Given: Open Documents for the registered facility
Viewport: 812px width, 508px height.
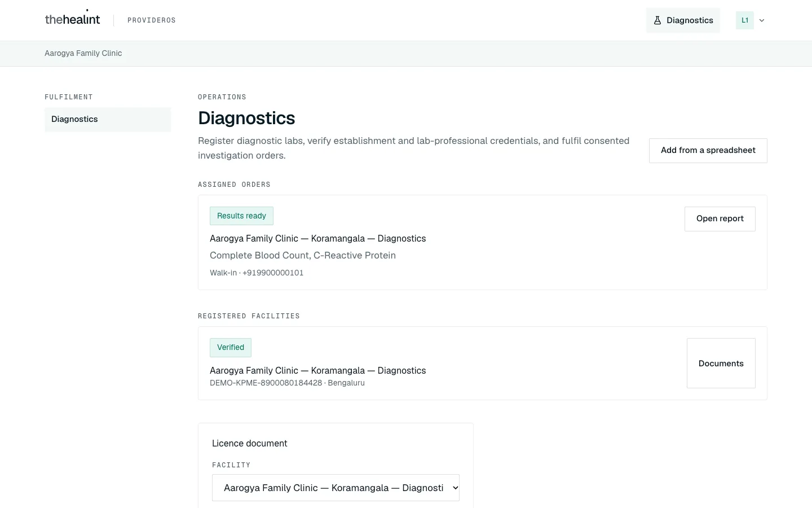Looking at the screenshot, I should click(721, 364).
